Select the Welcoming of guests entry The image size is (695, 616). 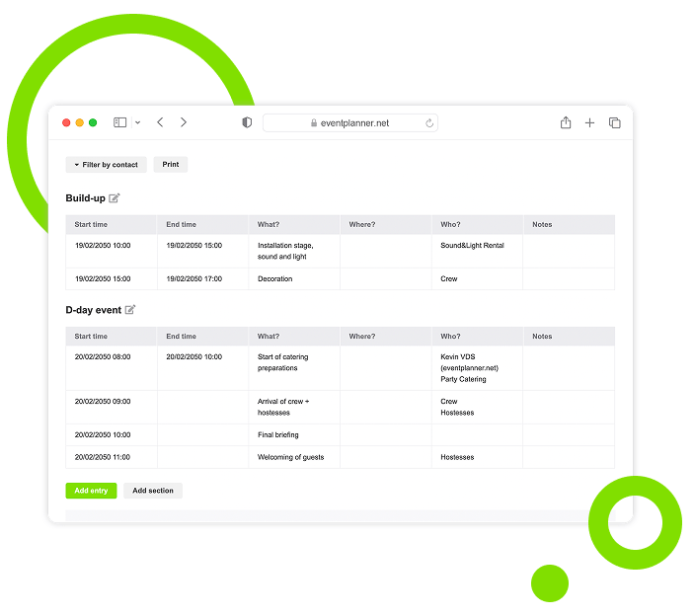tap(290, 457)
